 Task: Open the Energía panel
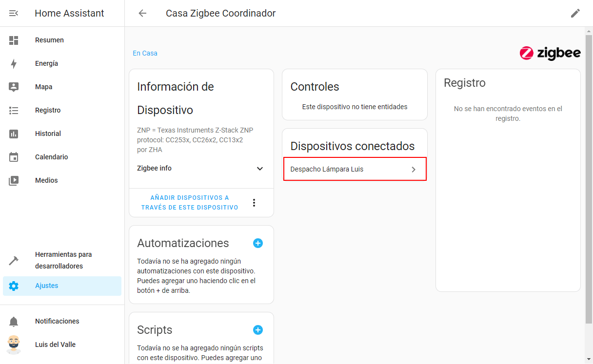[x=46, y=63]
